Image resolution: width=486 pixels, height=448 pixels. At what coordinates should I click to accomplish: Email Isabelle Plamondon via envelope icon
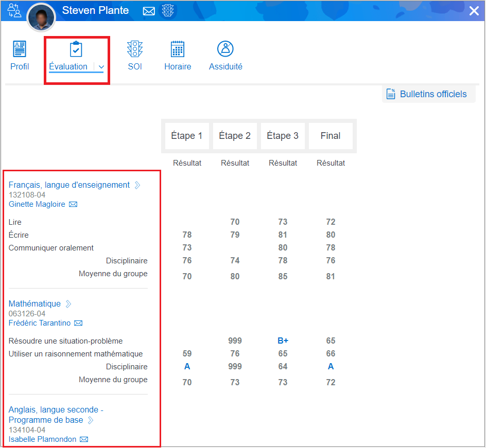point(84,440)
